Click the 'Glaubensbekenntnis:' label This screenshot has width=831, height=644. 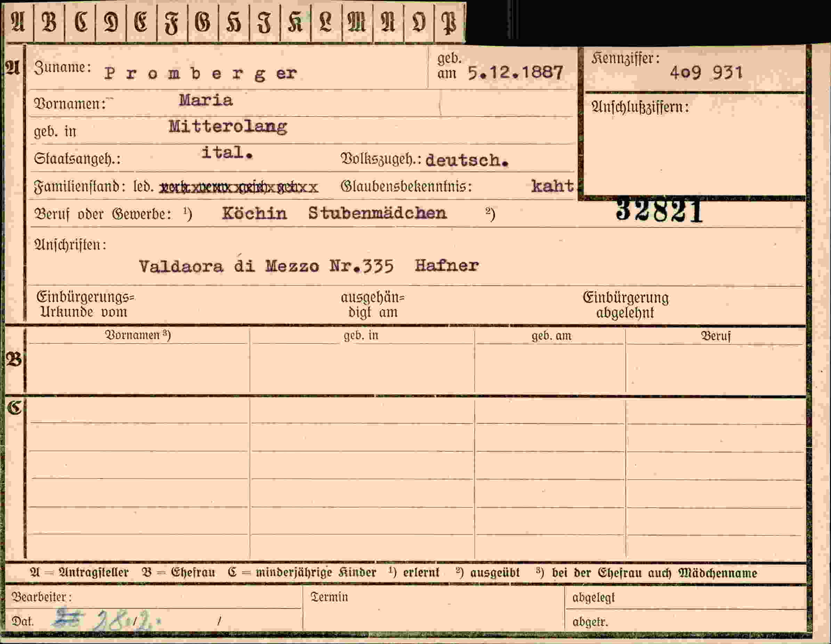coord(406,186)
